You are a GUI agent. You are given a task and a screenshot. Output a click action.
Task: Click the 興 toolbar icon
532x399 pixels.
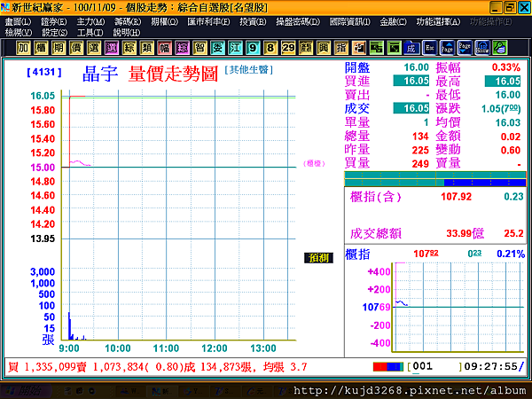tap(324, 48)
